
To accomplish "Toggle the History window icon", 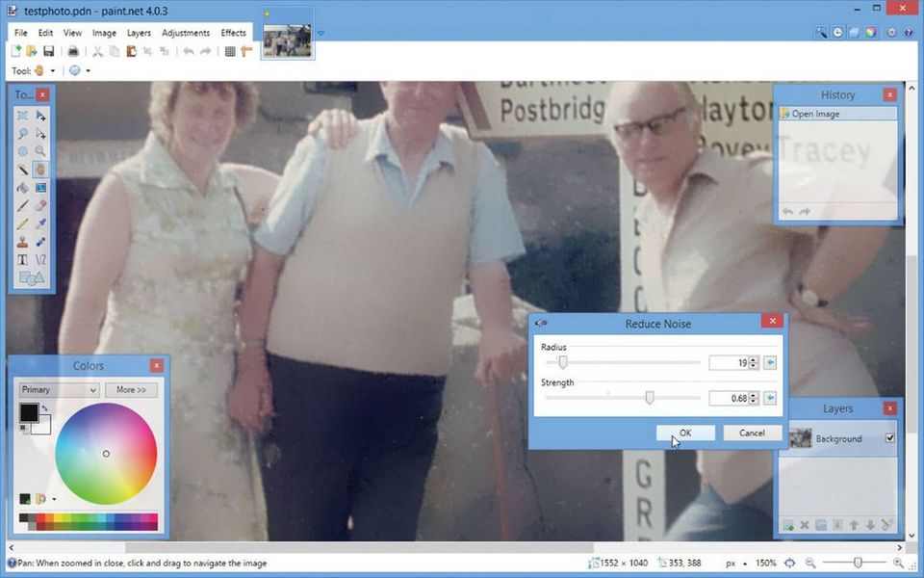I will coord(837,32).
